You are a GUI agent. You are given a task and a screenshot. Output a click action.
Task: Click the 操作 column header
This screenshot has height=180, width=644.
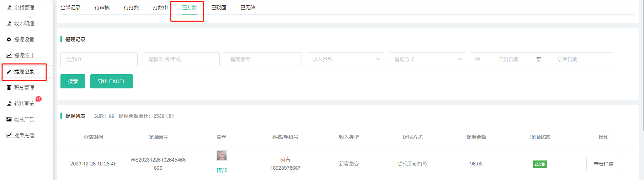pyautogui.click(x=603, y=137)
